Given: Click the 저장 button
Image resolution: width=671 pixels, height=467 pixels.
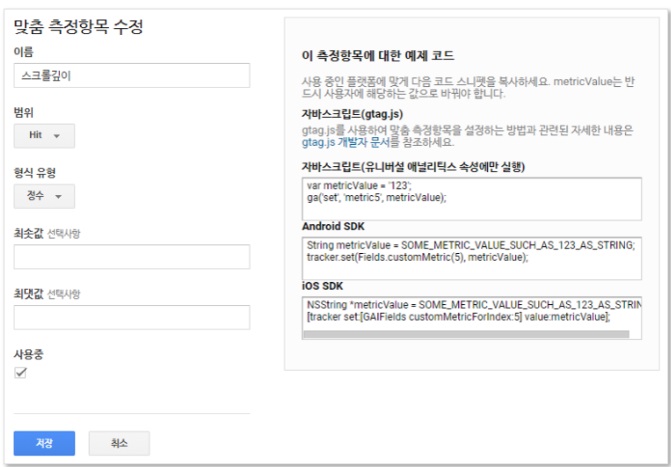Looking at the screenshot, I should coord(44,443).
